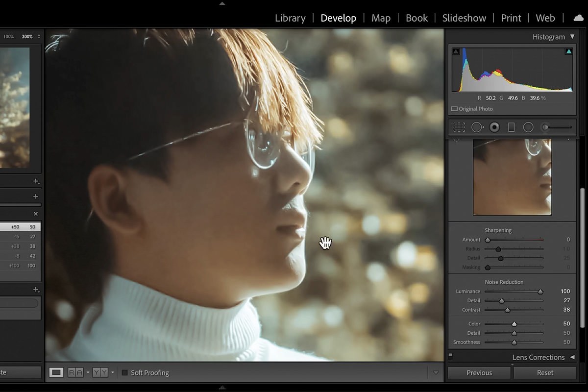588x392 pixels.
Task: Click the detail preview thumbnail
Action: click(x=512, y=177)
